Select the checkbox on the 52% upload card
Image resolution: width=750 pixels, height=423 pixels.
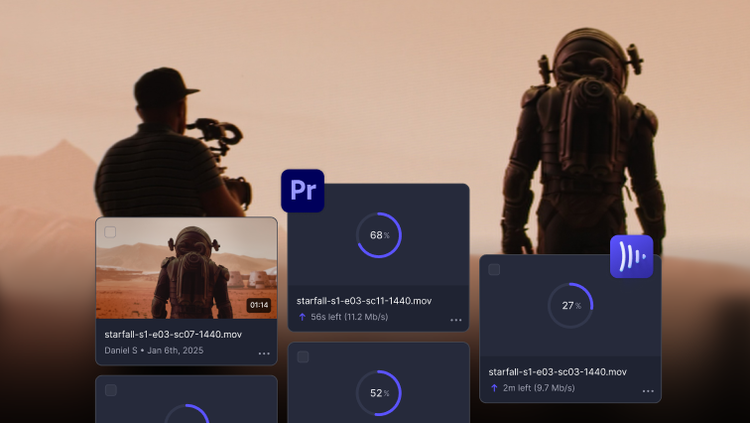point(302,357)
